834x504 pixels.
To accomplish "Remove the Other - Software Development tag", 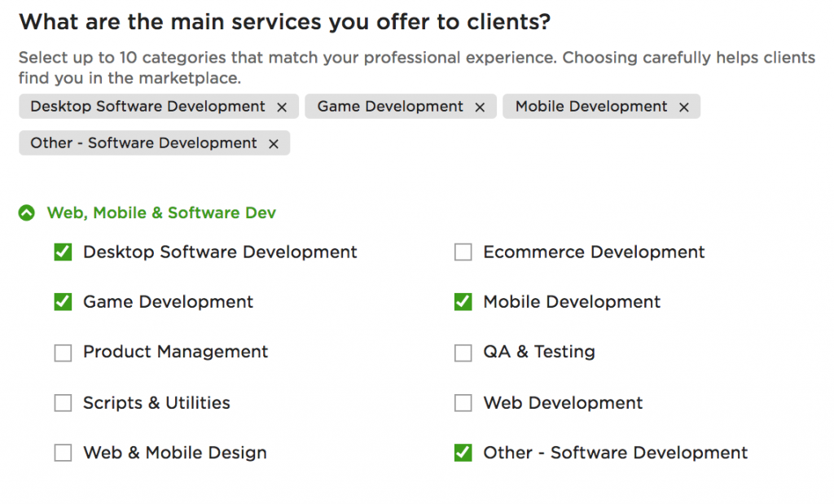I will point(274,144).
